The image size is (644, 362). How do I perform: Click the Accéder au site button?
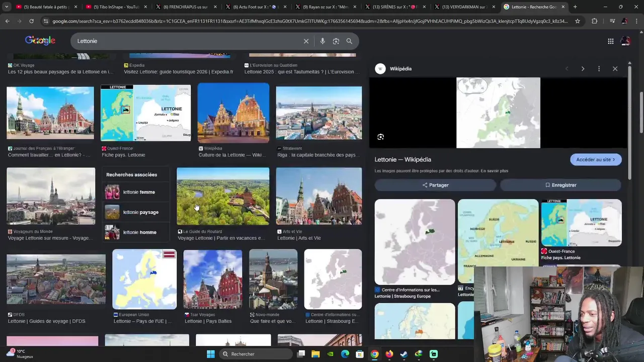point(596,159)
